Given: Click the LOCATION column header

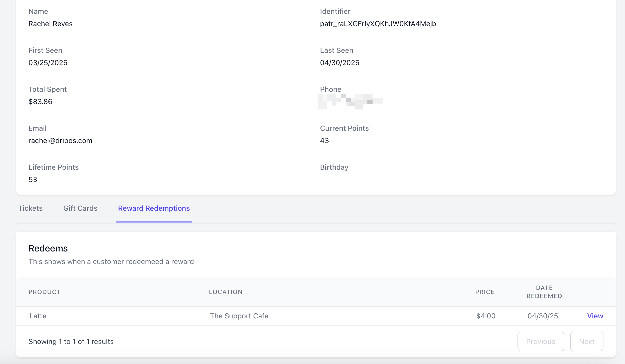Looking at the screenshot, I should pyautogui.click(x=226, y=292).
